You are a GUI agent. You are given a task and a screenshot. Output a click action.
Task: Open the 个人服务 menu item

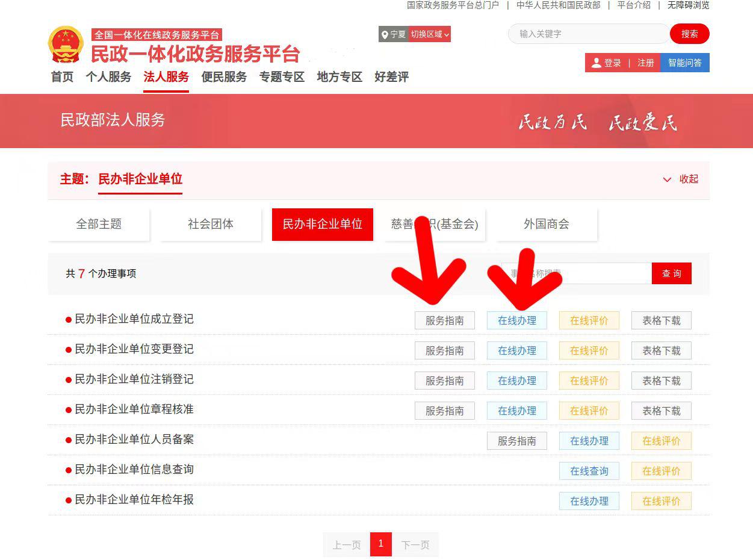[108, 77]
